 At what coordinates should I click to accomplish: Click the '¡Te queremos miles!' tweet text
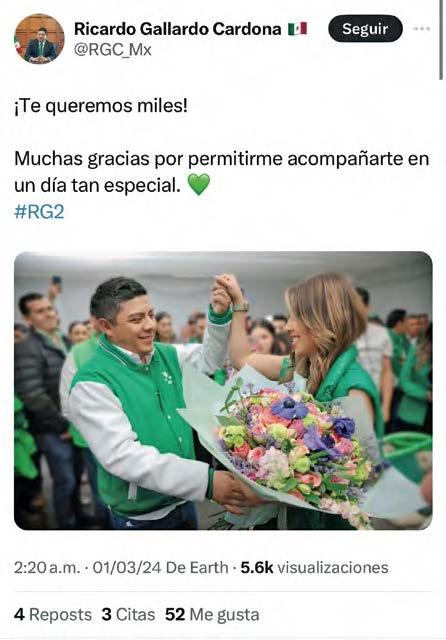click(x=101, y=106)
